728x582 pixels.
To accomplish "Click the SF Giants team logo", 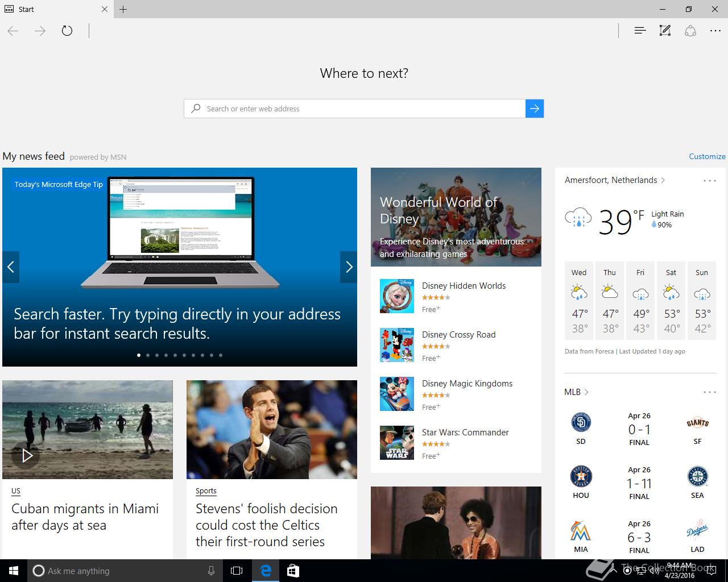I will pos(697,422).
